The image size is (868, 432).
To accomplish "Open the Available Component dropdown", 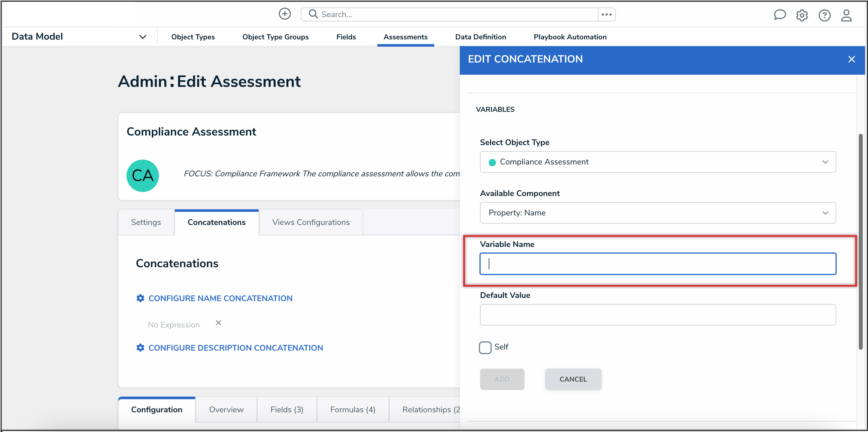I will click(x=658, y=213).
